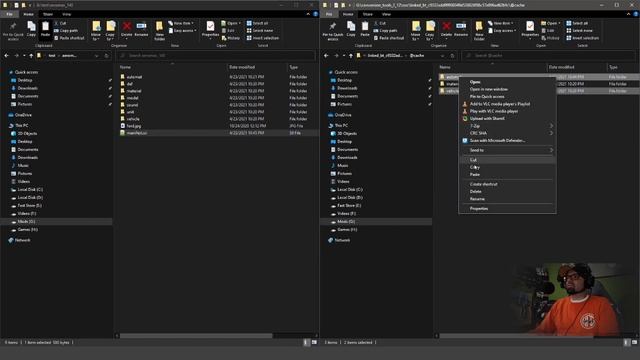Switch to the Share tab in left window
This screenshot has height=360, width=640.
pos(48,14)
